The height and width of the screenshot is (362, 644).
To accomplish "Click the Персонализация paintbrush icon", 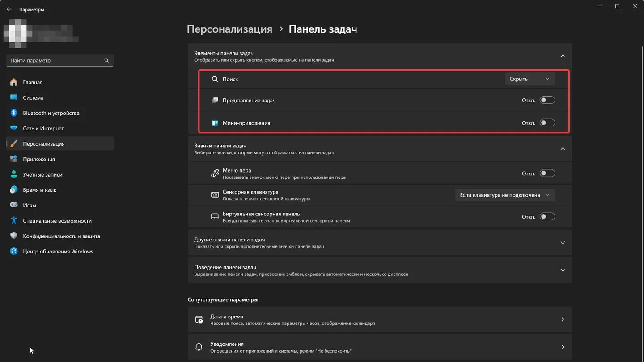I will click(14, 144).
